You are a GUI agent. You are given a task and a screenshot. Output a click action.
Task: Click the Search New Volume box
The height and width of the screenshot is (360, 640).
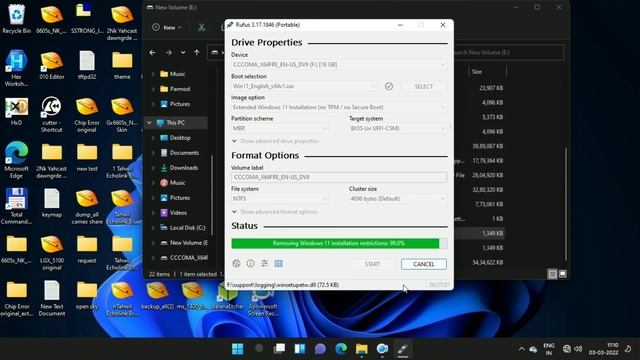(x=509, y=53)
